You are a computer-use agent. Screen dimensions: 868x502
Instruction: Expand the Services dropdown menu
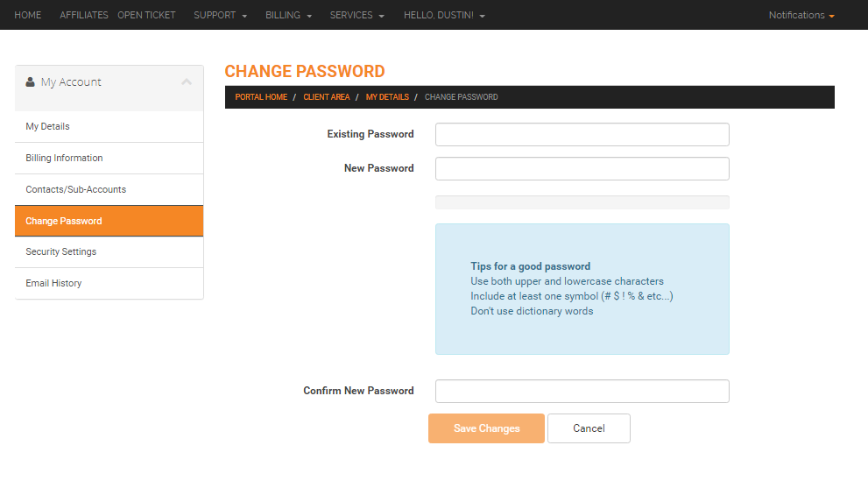click(x=357, y=15)
